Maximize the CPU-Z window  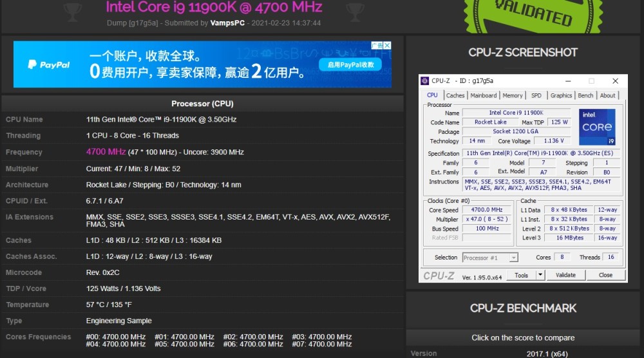point(591,81)
